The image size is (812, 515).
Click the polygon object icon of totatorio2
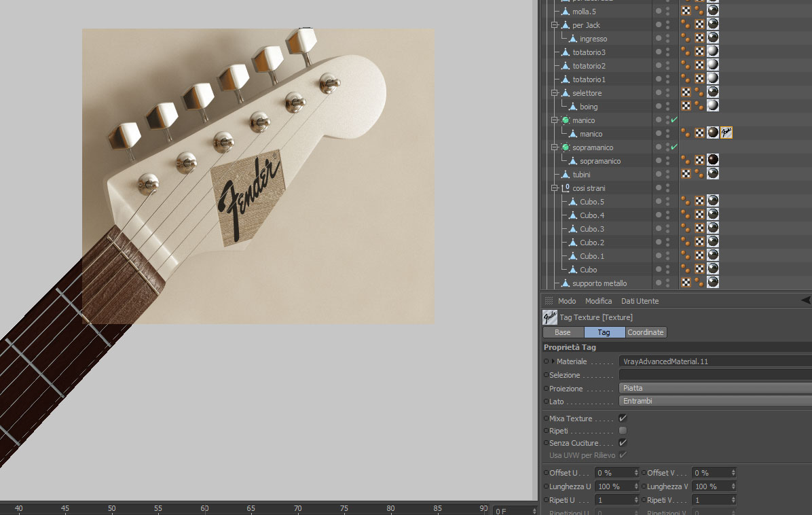(x=566, y=66)
